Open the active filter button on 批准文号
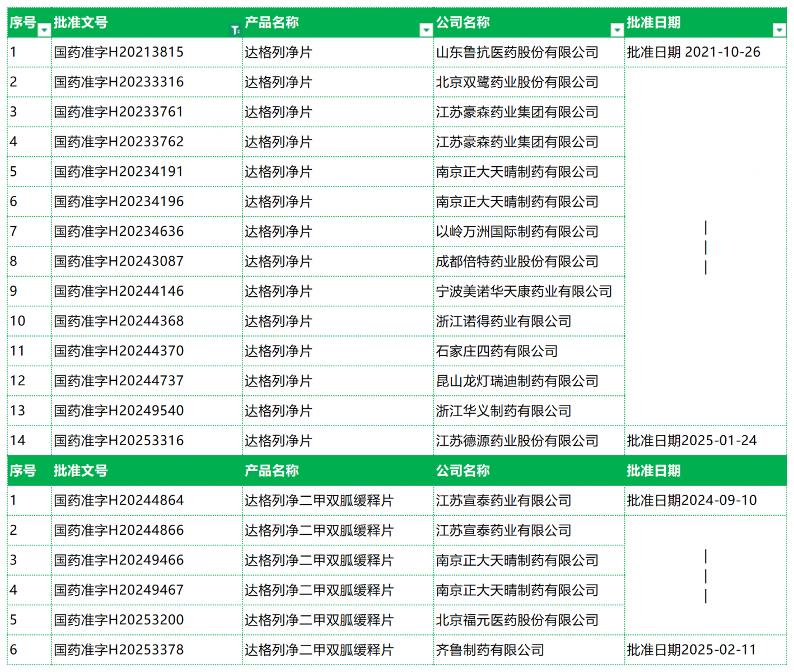The width and height of the screenshot is (794, 672). point(235,30)
